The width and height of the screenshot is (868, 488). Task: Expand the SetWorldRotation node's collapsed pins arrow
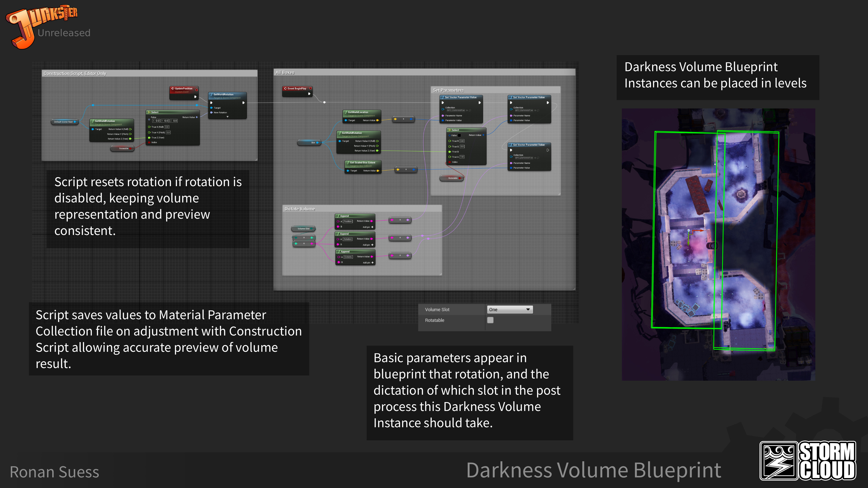[227, 116]
